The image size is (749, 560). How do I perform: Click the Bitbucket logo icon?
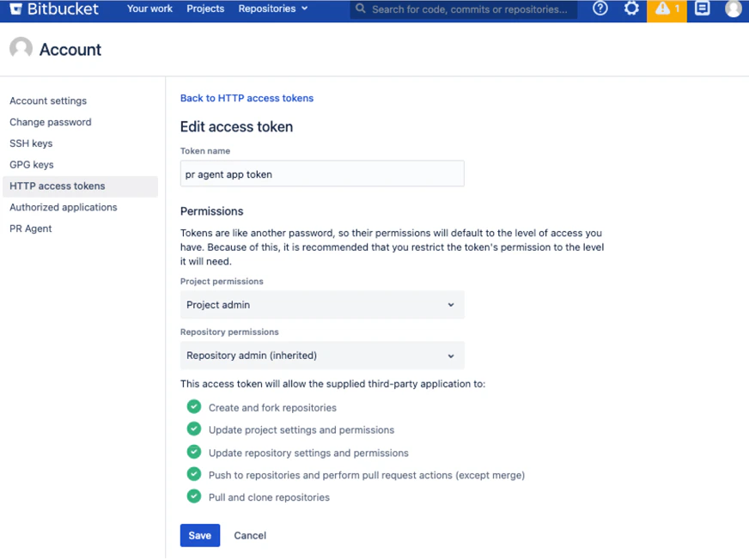pyautogui.click(x=16, y=9)
